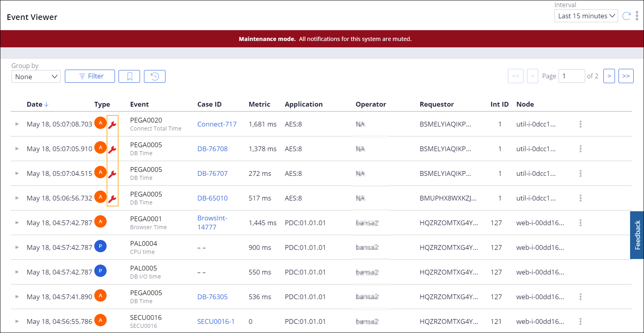Screen dimensions: 644x333
Task: Click the history clock icon button
Action: pos(155,76)
